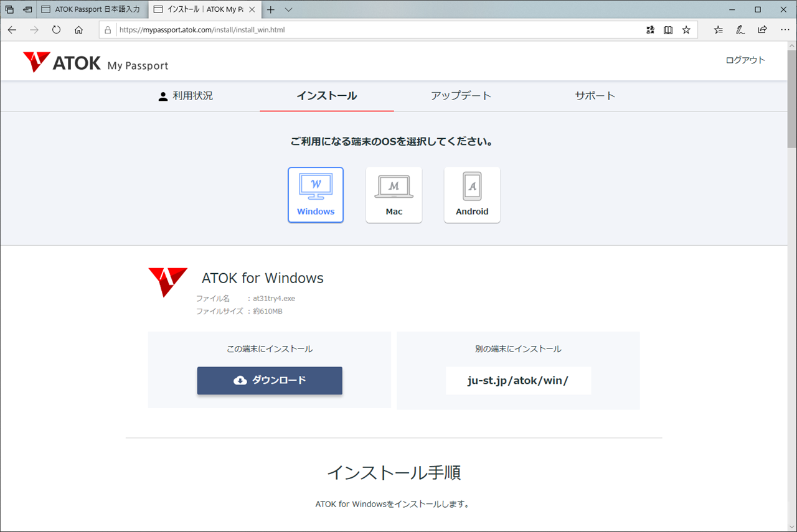Share this page

point(762,30)
